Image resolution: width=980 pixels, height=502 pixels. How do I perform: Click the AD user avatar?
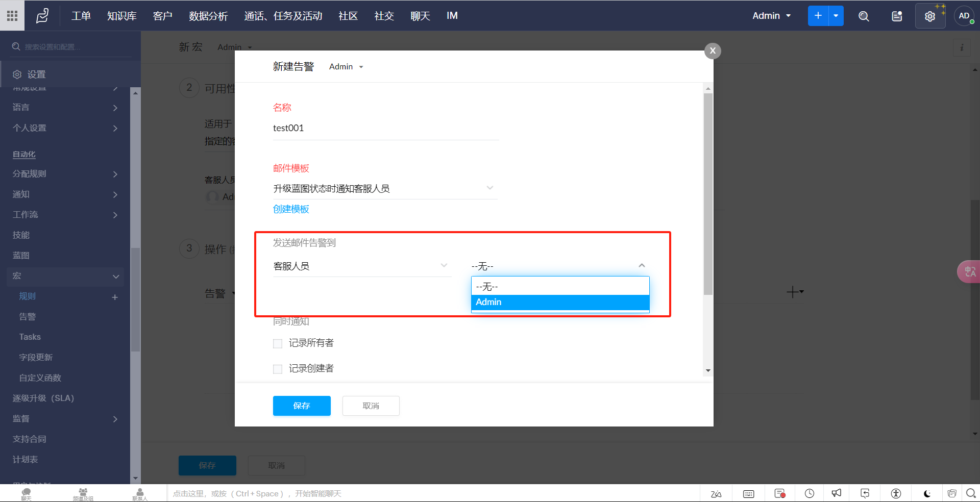click(964, 16)
